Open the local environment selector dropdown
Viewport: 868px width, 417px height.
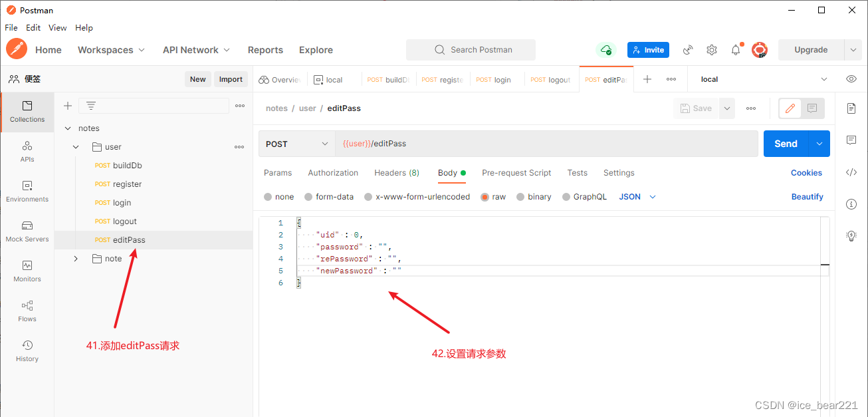click(764, 79)
